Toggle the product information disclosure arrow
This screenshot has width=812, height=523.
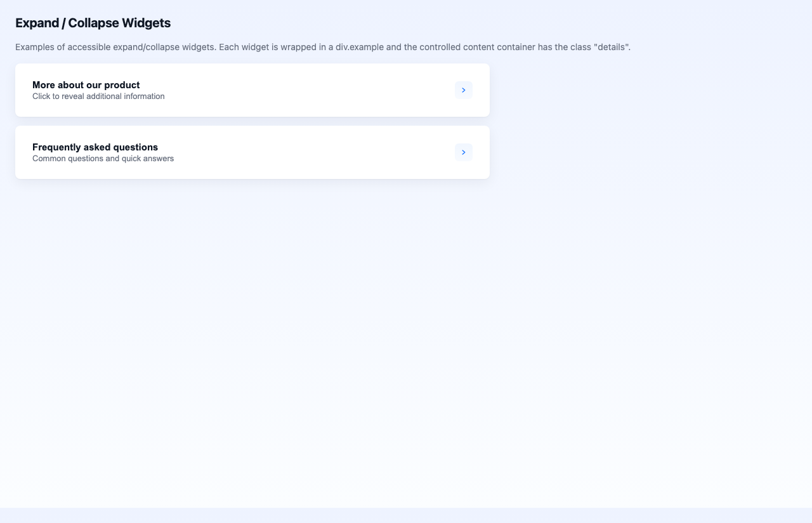(x=464, y=89)
